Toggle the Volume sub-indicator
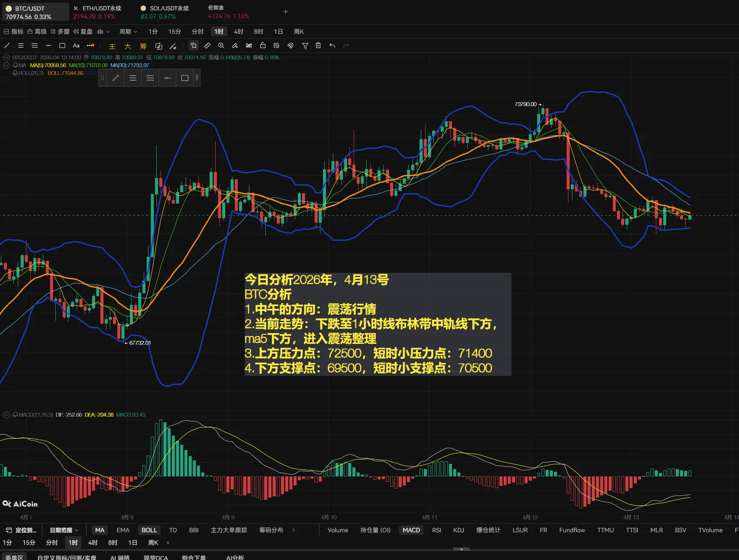 click(338, 530)
